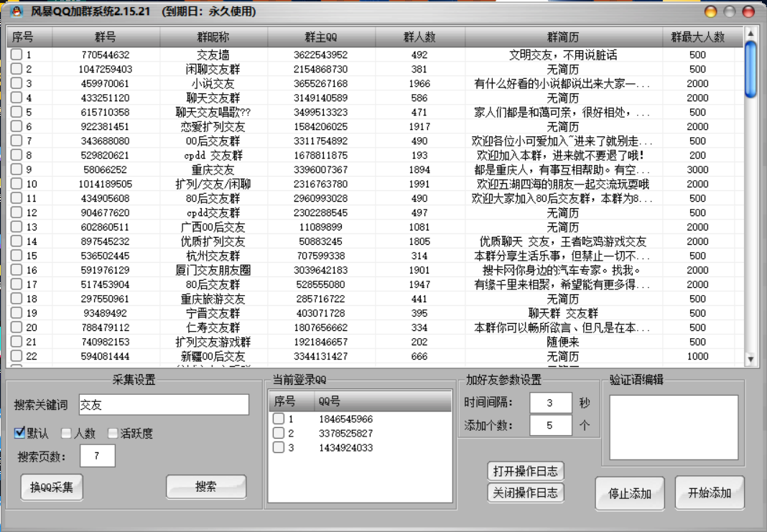Image resolution: width=767 pixels, height=532 pixels.
Task: Sort by the 群简历 column header
Action: (x=564, y=37)
